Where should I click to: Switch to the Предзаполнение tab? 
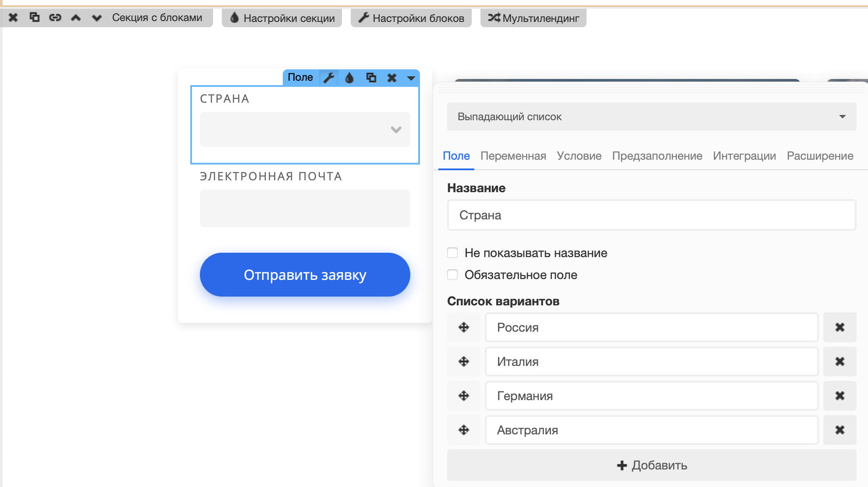click(657, 156)
